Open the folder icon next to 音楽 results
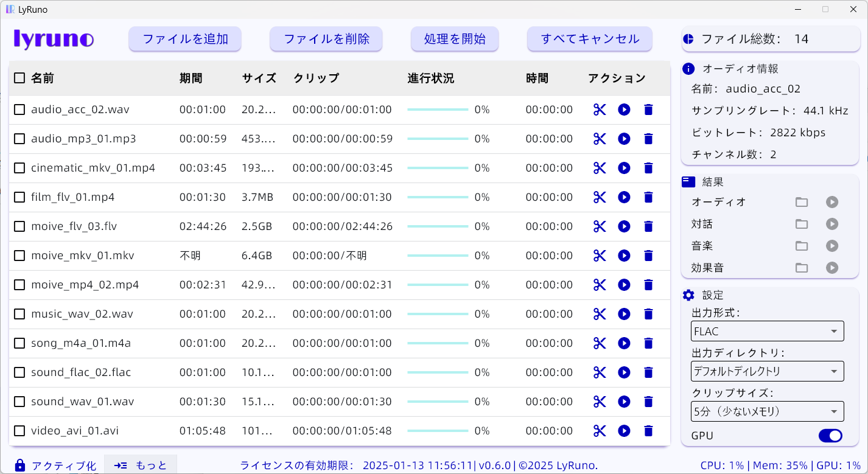 (802, 246)
